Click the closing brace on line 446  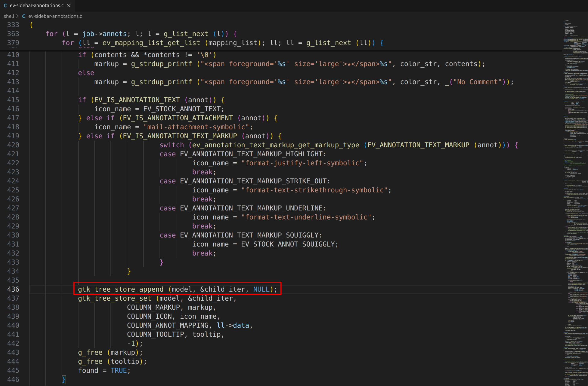(x=63, y=379)
